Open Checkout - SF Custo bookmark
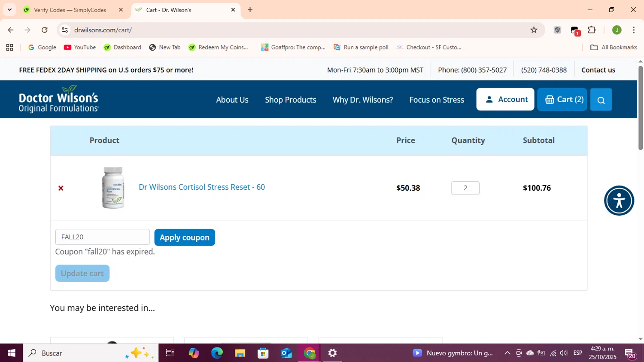 429,47
